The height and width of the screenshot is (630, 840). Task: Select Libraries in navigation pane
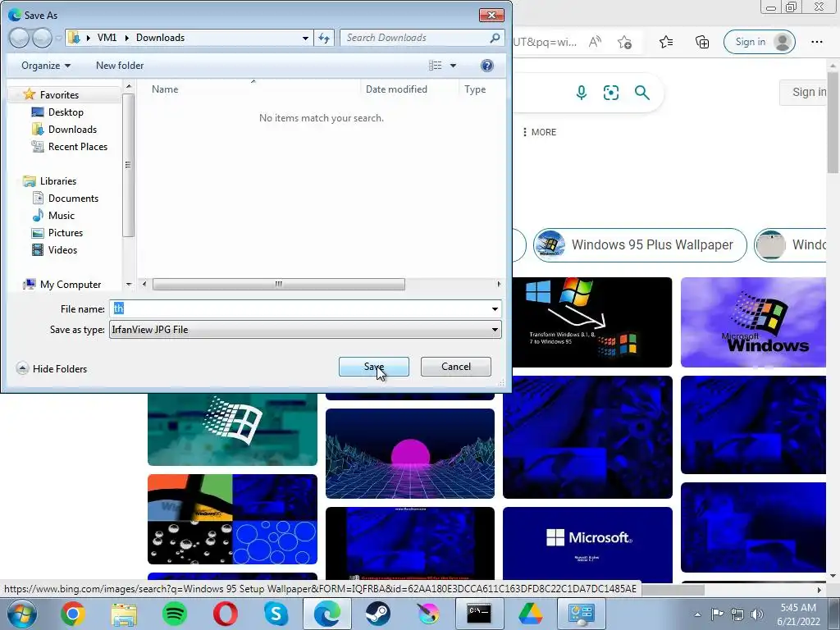[58, 181]
